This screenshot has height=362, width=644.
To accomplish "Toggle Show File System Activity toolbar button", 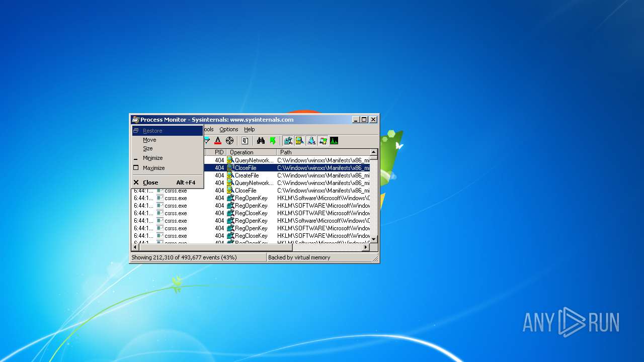I will click(x=299, y=141).
